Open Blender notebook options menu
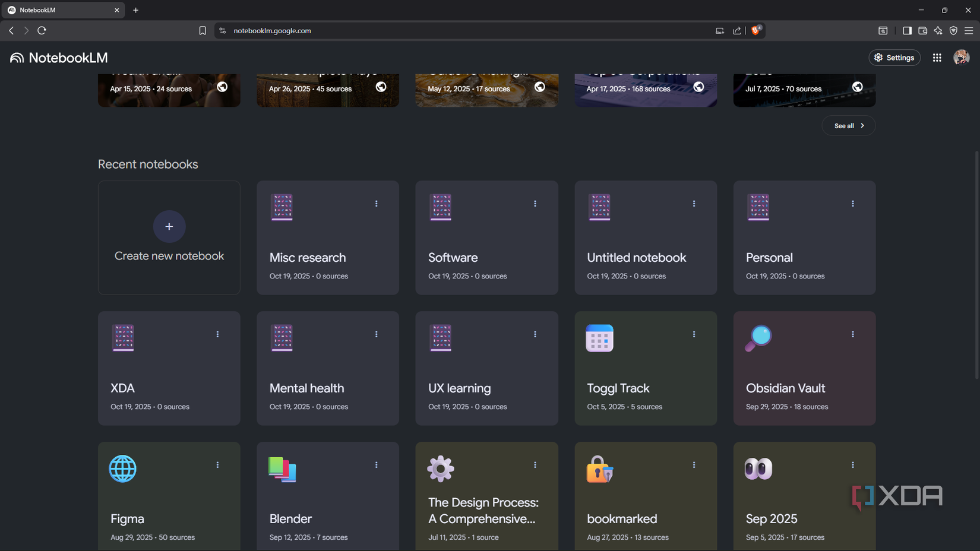This screenshot has height=551, width=980. click(x=376, y=465)
